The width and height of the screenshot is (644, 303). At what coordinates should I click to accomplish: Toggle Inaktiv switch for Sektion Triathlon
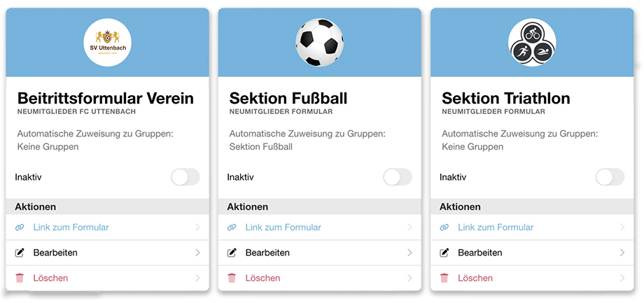tap(610, 177)
